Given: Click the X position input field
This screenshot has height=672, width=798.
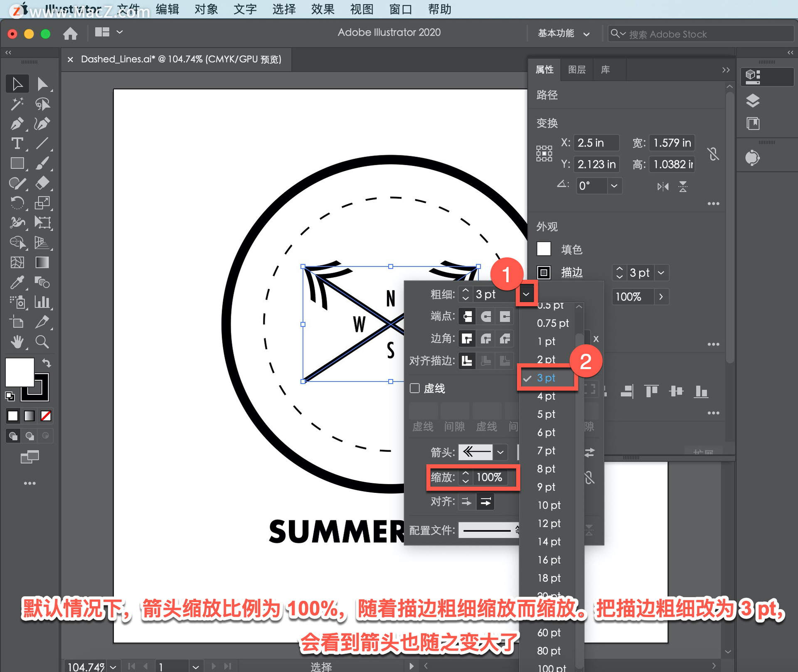Looking at the screenshot, I should click(596, 143).
